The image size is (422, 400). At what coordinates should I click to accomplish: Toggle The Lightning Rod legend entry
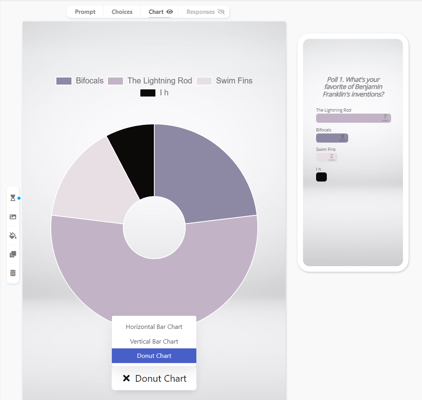click(150, 81)
